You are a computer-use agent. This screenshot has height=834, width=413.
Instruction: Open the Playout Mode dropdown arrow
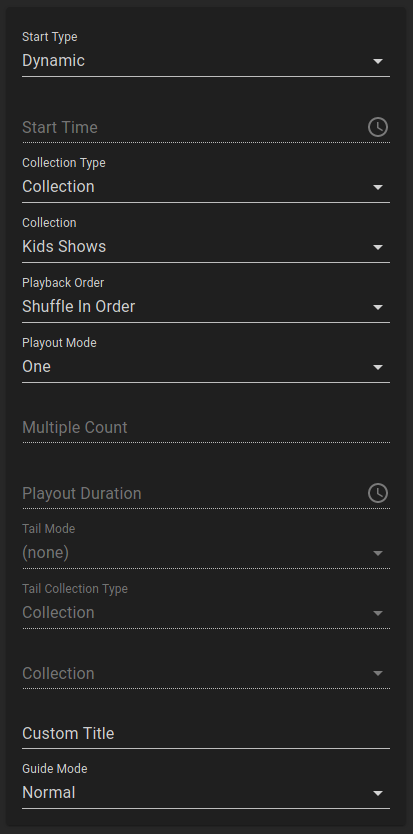coord(378,368)
